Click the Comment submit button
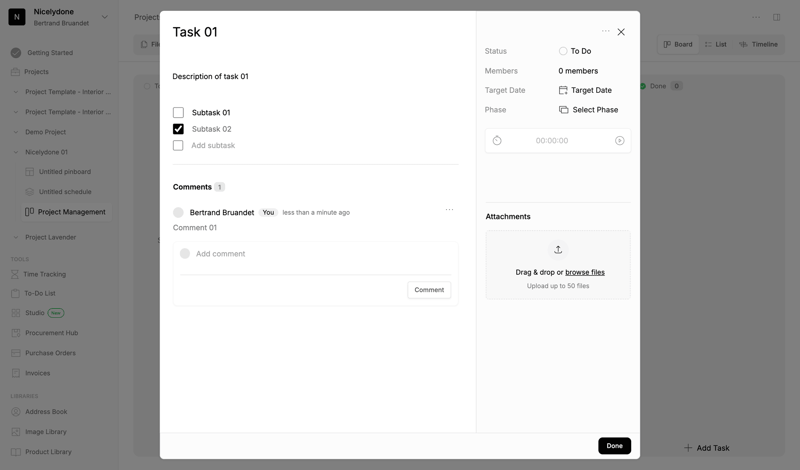The width and height of the screenshot is (800, 470). [x=429, y=290]
